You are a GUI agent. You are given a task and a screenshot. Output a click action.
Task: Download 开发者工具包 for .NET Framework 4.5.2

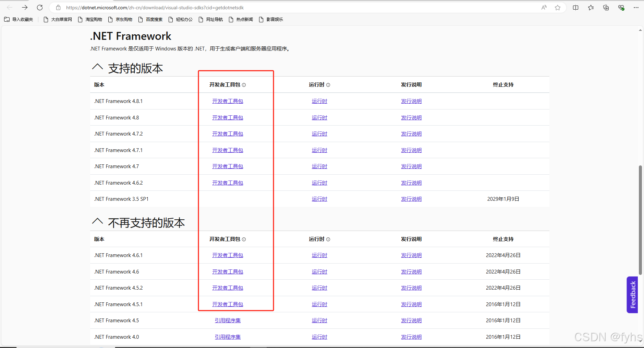228,288
